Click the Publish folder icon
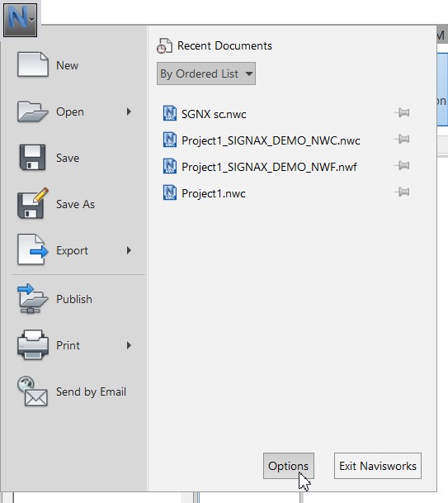Screen dimensions: 448x503 [x=32, y=299]
